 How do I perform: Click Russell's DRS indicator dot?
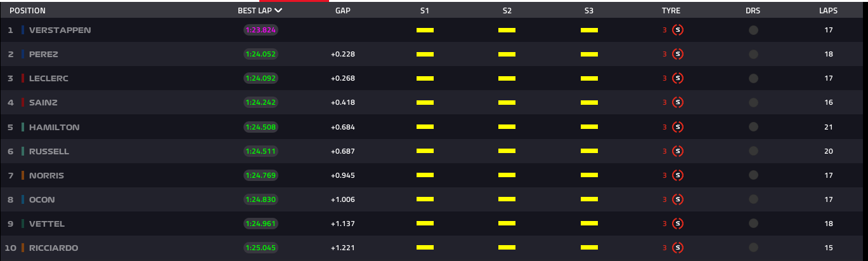pos(753,151)
